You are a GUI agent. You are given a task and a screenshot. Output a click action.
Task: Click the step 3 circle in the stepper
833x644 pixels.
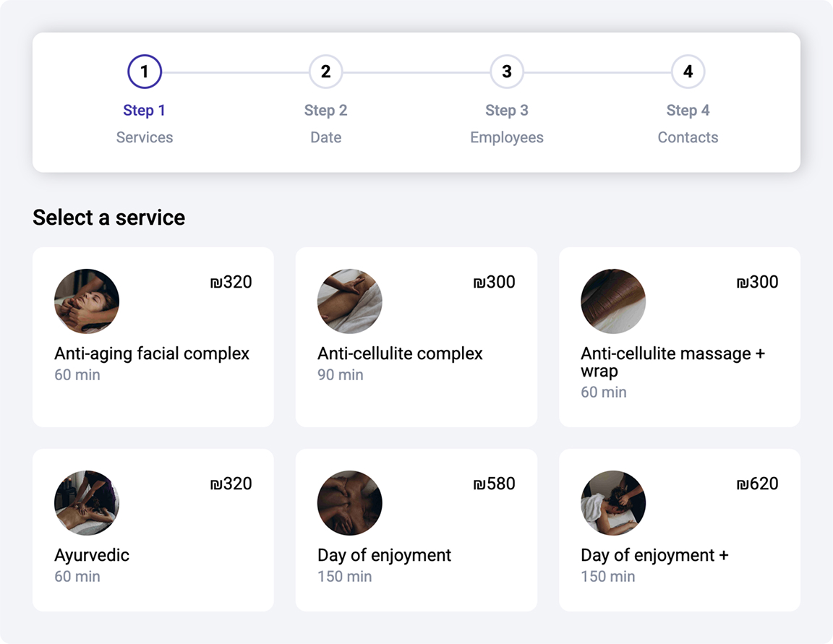pyautogui.click(x=507, y=72)
